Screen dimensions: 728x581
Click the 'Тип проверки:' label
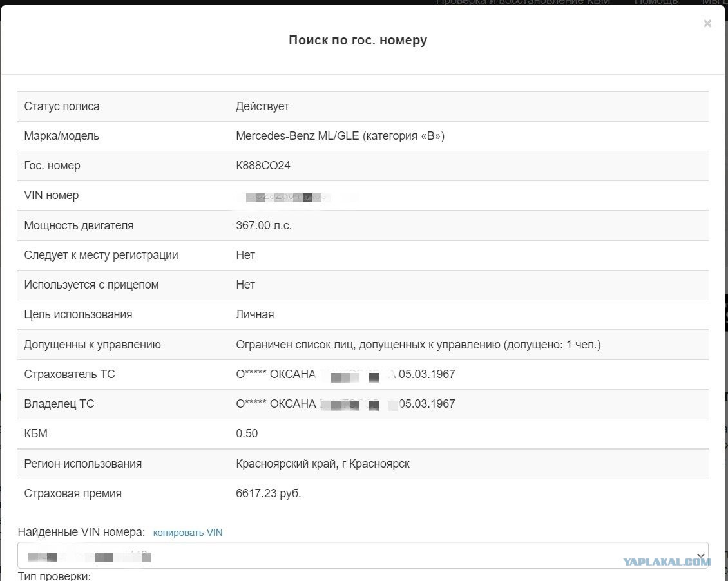(54, 576)
